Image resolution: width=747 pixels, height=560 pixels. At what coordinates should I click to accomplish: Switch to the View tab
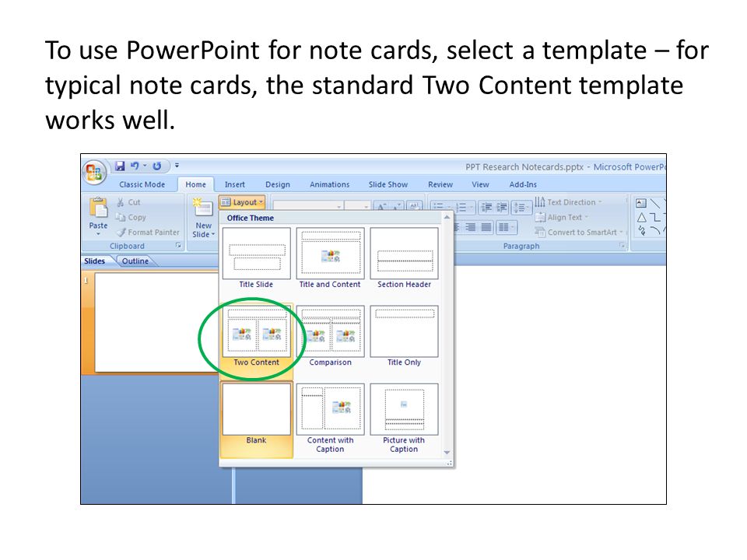coord(480,184)
